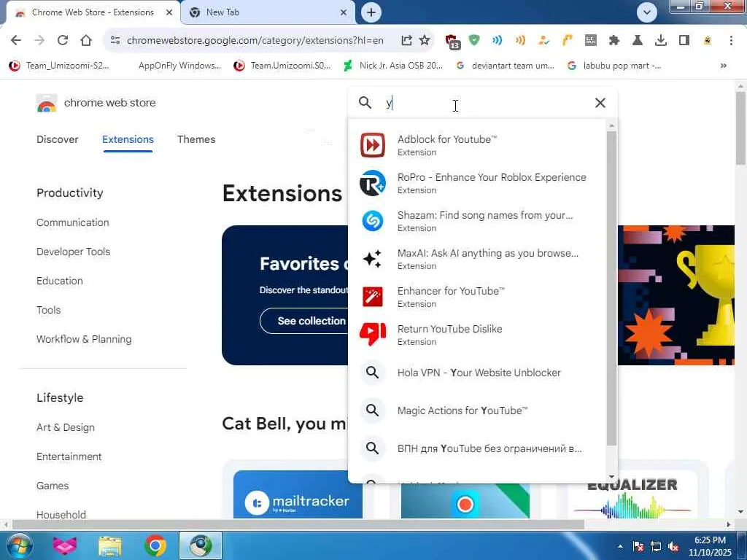
Task: Open Google Chrome from taskbar
Action: click(155, 545)
